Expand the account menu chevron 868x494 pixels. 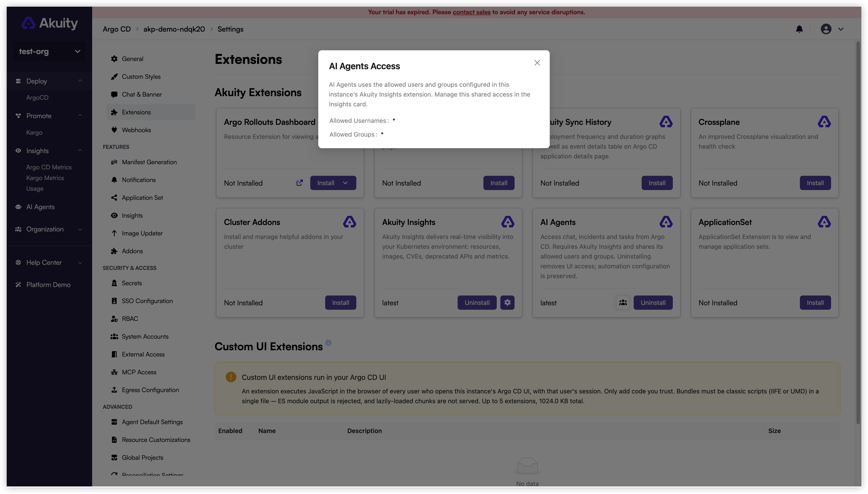[841, 29]
